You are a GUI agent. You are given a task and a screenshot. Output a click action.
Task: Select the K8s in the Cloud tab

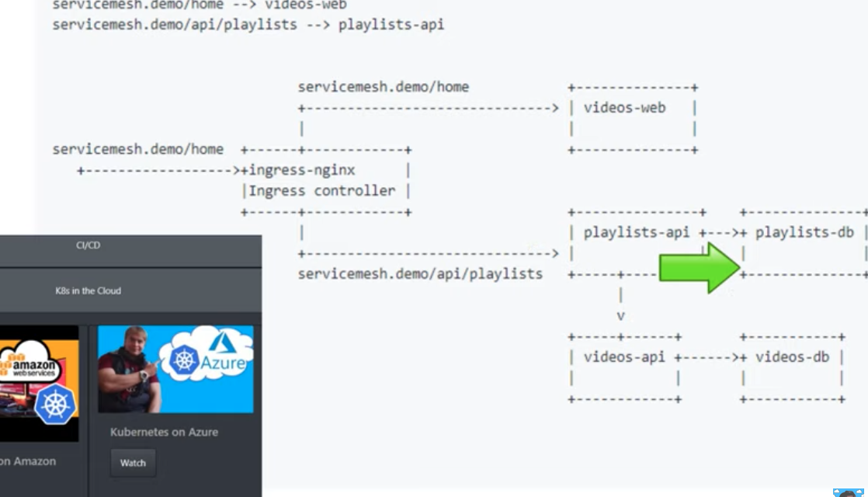(x=88, y=290)
